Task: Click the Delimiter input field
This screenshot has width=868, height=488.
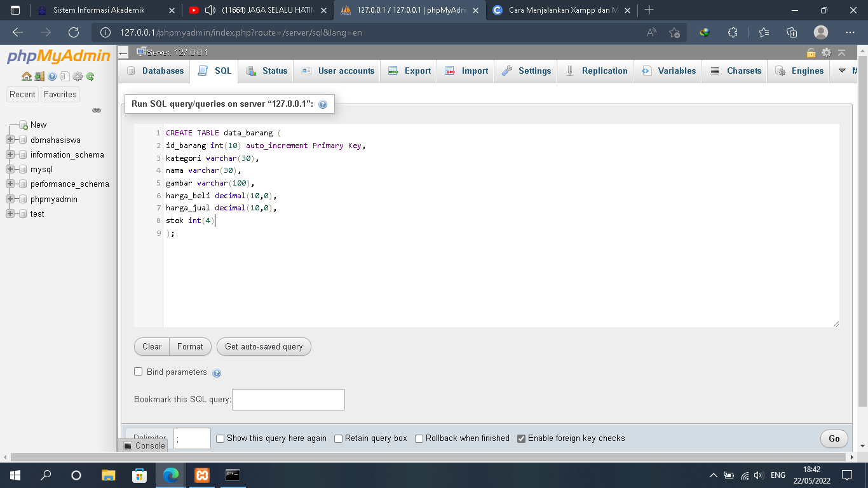Action: 192,438
